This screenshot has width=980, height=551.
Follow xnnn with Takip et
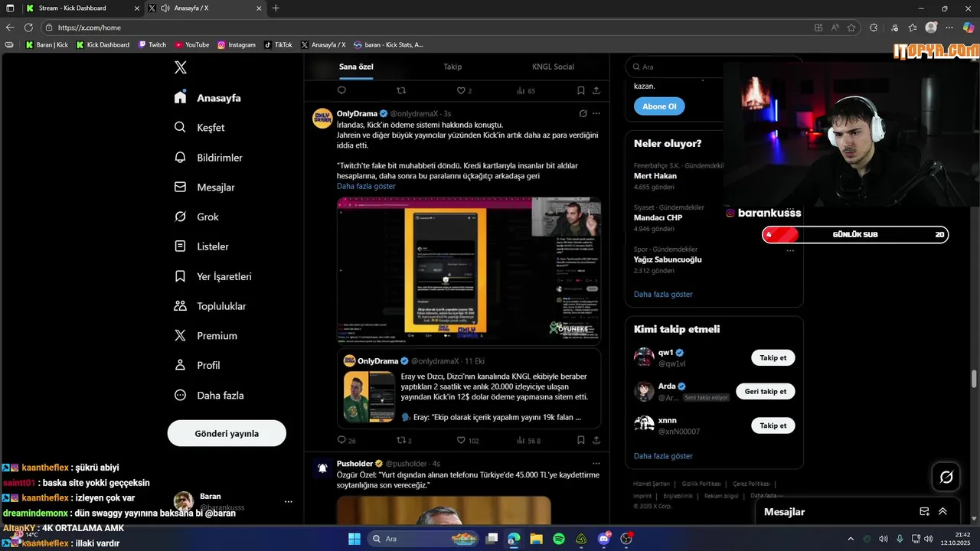coord(773,425)
